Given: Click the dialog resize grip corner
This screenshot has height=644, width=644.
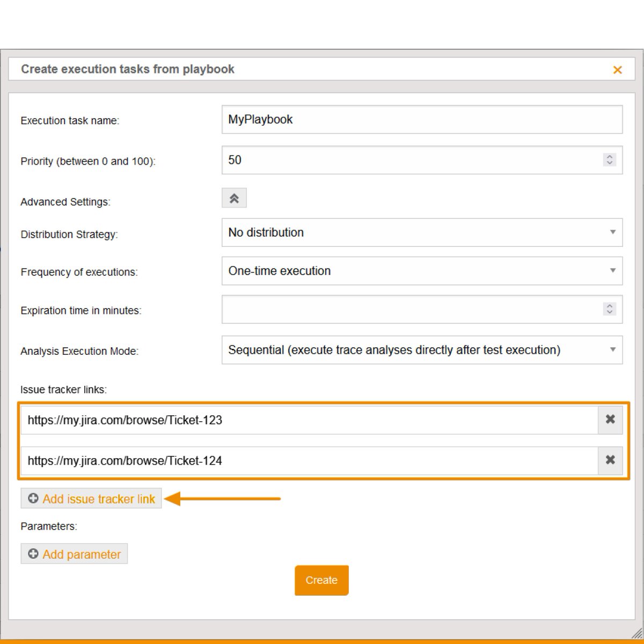Looking at the screenshot, I should tap(637, 632).
